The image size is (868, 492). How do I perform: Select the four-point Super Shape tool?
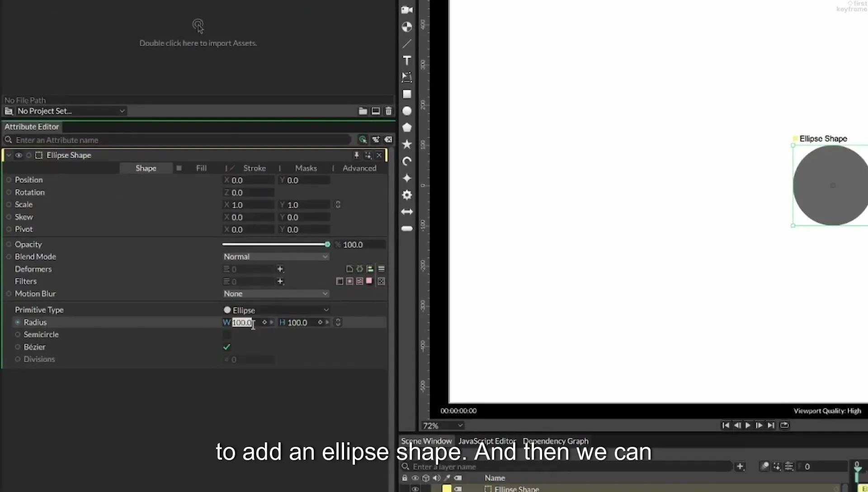pos(407,178)
